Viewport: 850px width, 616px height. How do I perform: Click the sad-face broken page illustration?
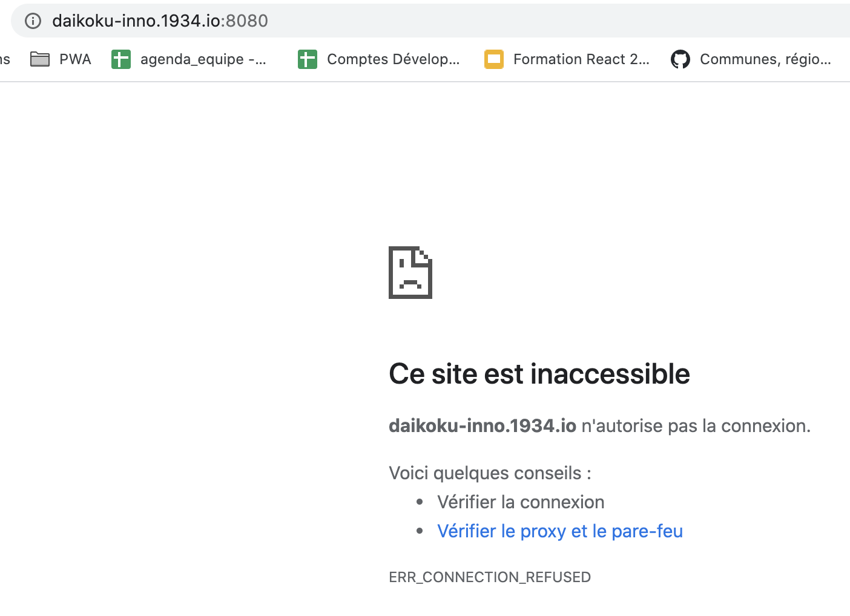(410, 272)
